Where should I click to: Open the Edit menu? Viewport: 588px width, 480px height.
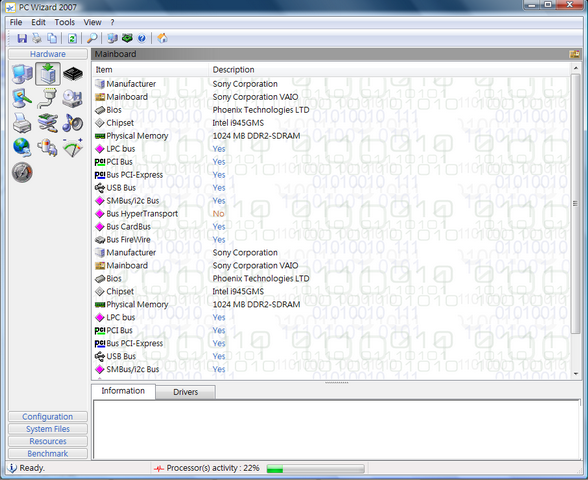pos(38,22)
